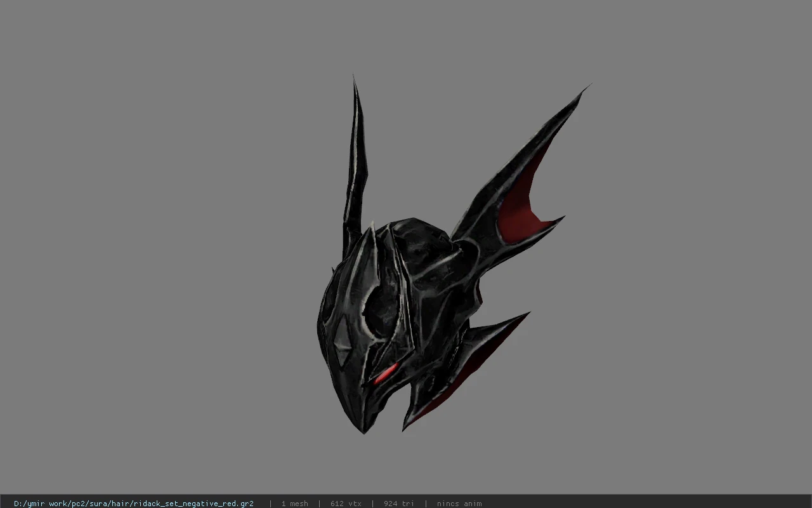
Task: Click the red inner upper right wing
Action: pyautogui.click(x=520, y=203)
